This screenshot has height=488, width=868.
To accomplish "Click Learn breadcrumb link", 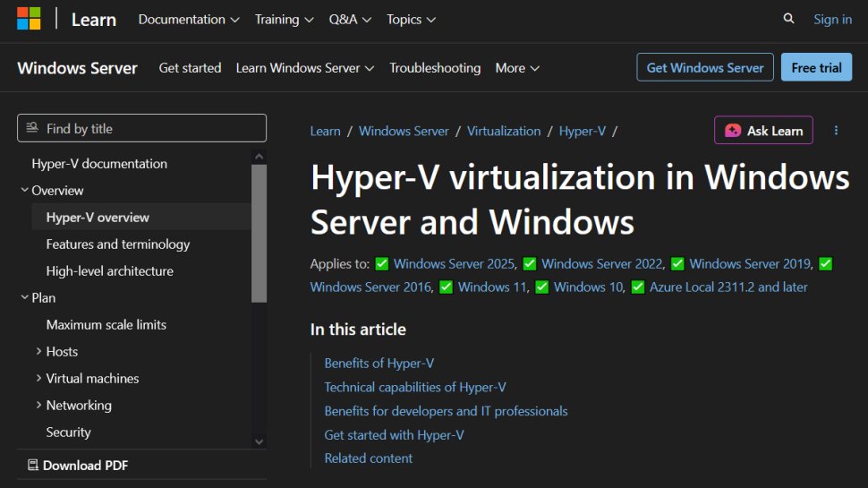I will click(325, 132).
